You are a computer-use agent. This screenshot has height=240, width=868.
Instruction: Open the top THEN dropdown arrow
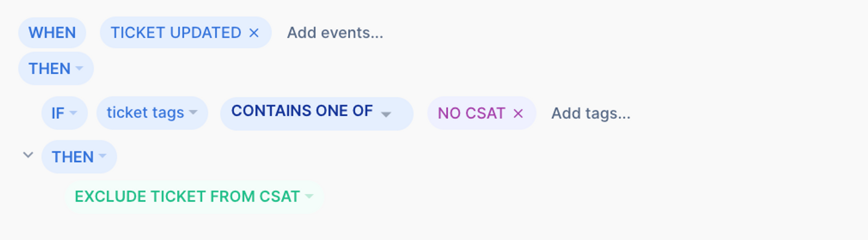click(79, 68)
